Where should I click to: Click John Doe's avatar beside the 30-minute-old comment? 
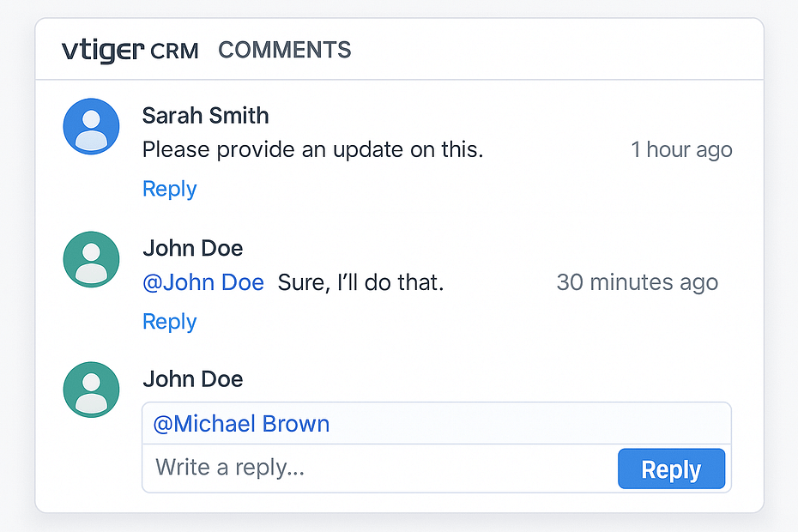(91, 259)
